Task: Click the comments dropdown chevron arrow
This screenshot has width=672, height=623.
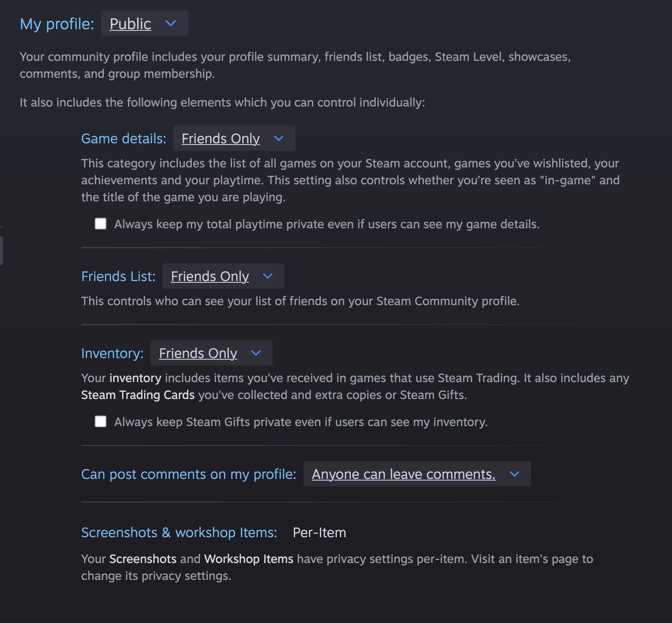Action: [514, 474]
